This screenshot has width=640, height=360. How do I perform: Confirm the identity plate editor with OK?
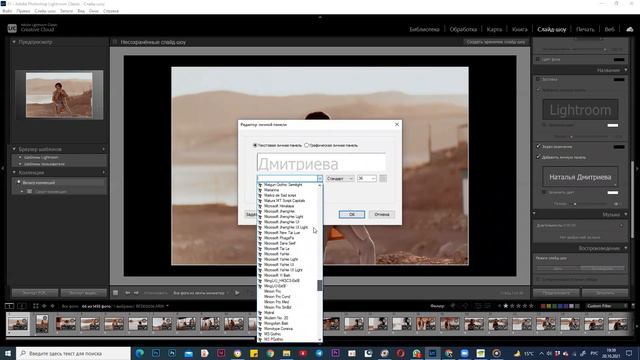point(351,214)
